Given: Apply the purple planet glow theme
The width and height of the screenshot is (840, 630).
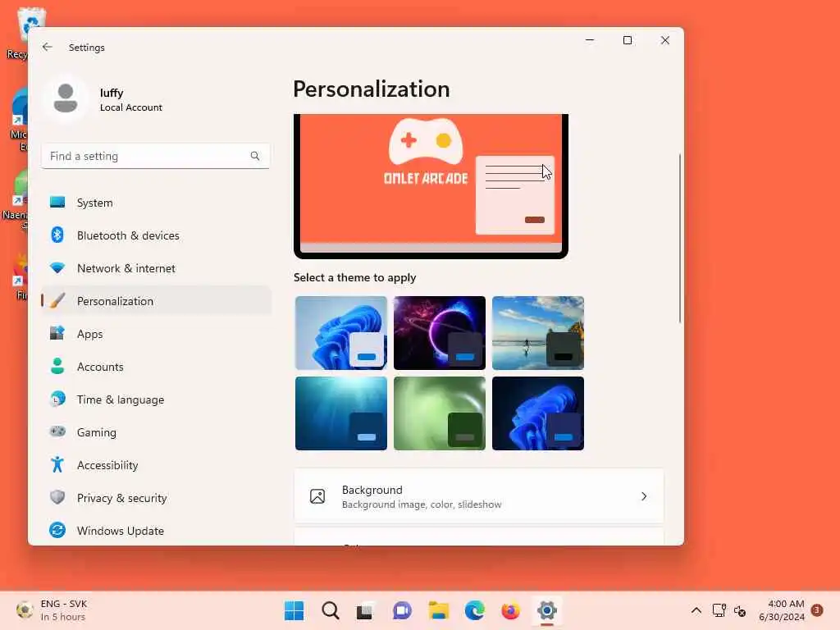Looking at the screenshot, I should [x=440, y=333].
